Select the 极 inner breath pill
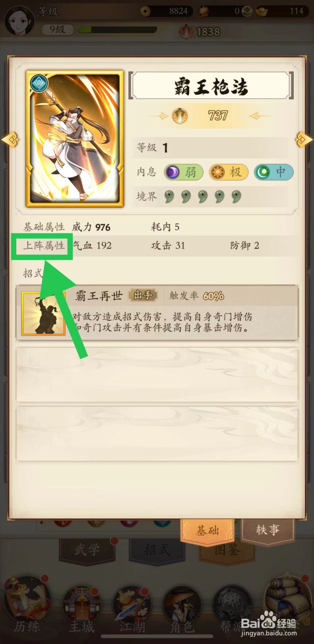 tap(228, 172)
